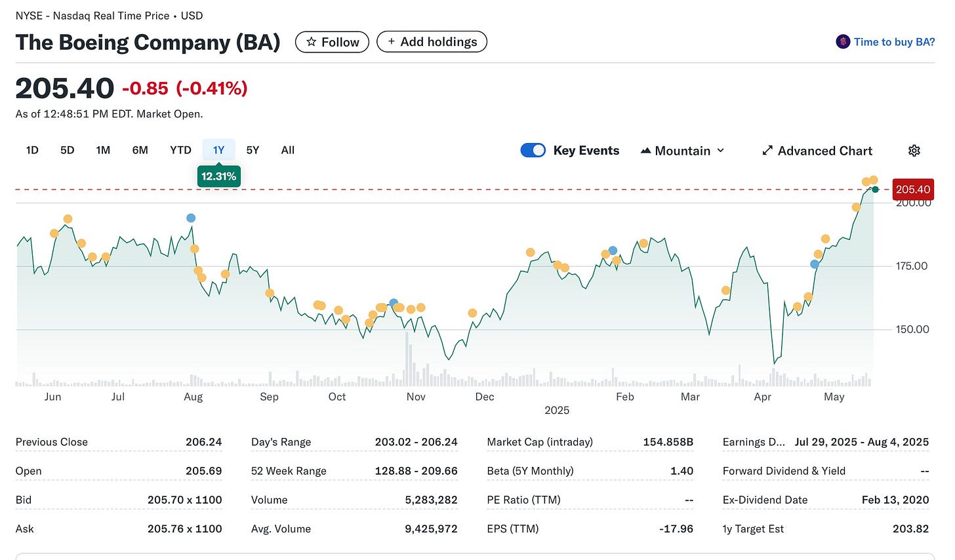Show All-time price range
955x560 pixels.
287,150
